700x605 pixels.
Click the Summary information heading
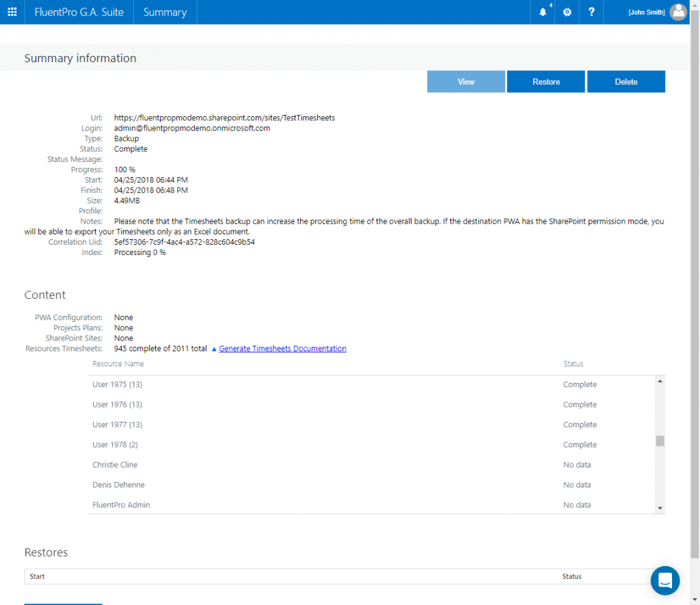pyautogui.click(x=81, y=58)
